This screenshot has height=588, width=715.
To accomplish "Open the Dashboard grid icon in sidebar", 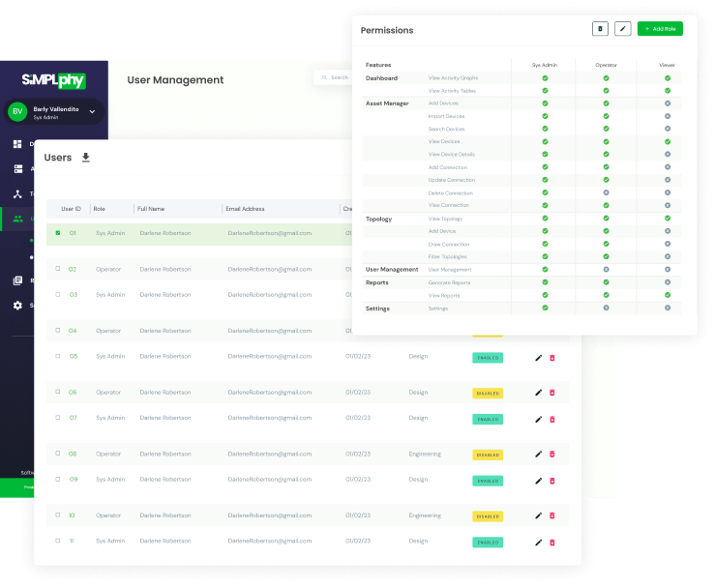I will tap(17, 144).
